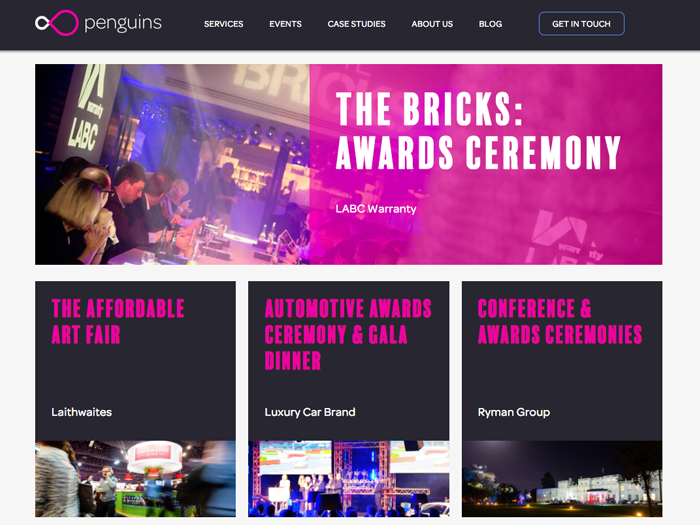Open the Services menu item
This screenshot has height=525, width=700.
coord(223,24)
